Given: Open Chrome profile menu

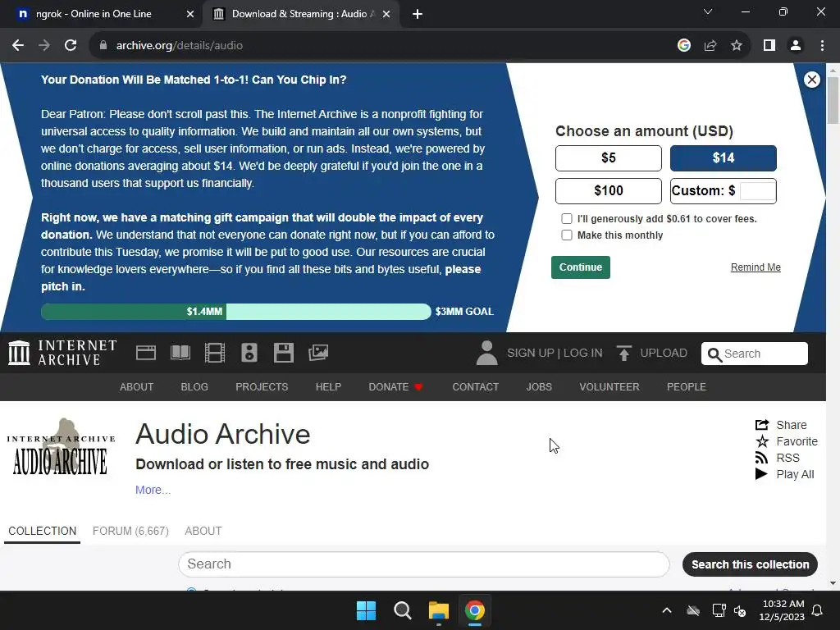Looking at the screenshot, I should tap(796, 46).
